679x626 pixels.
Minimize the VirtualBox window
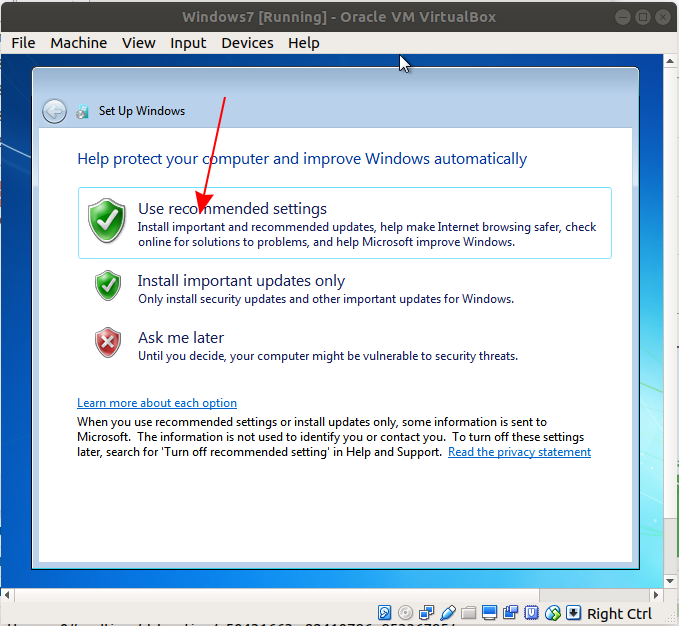623,17
